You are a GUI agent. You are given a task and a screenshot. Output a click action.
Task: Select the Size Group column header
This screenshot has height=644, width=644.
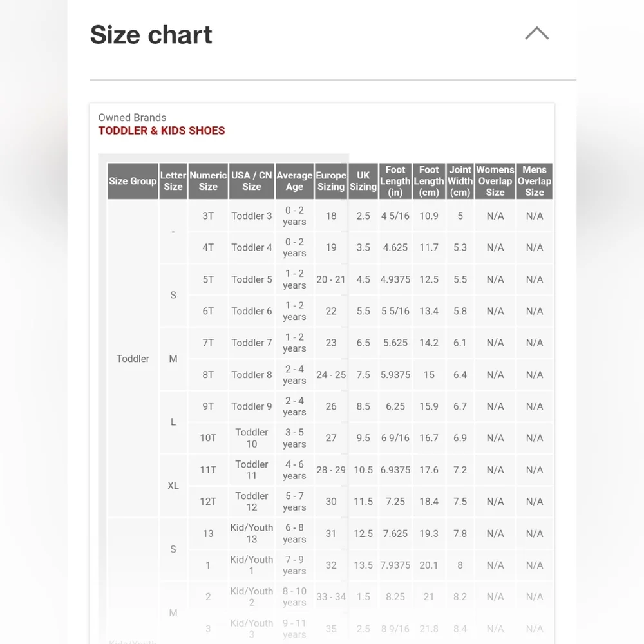click(x=133, y=181)
